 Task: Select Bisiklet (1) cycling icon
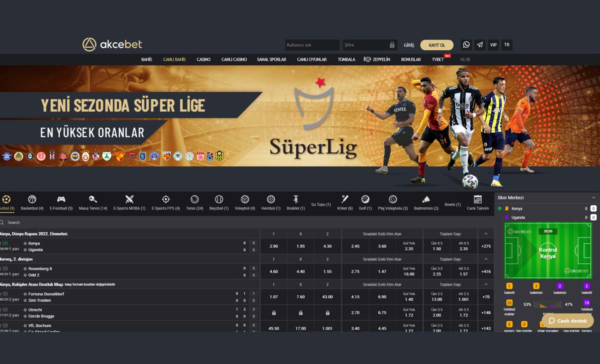(295, 198)
